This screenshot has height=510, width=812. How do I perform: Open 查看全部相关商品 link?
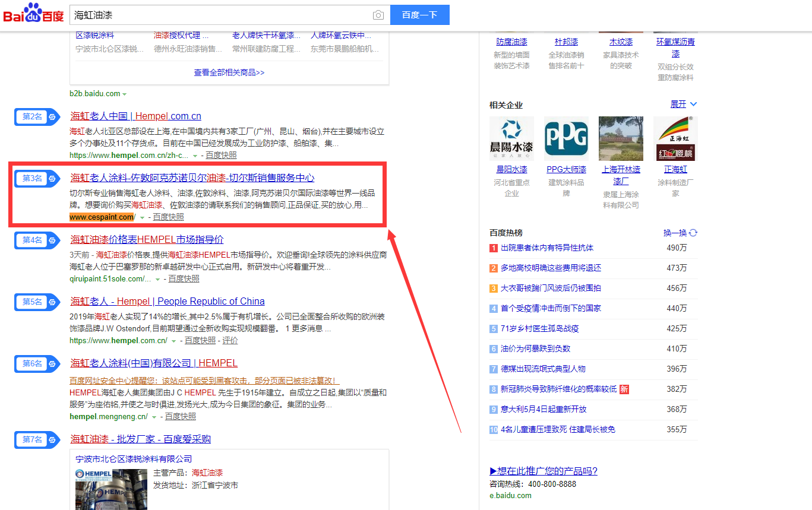tap(229, 72)
